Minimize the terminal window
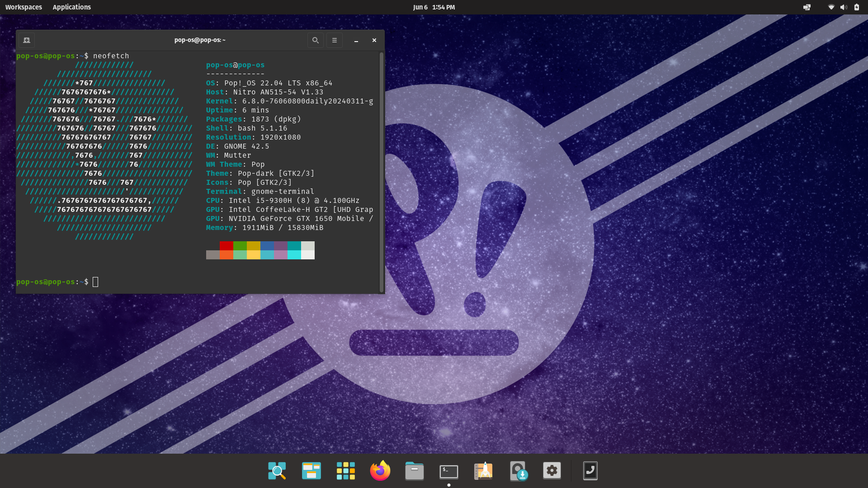Image resolution: width=868 pixels, height=488 pixels. [x=356, y=40]
